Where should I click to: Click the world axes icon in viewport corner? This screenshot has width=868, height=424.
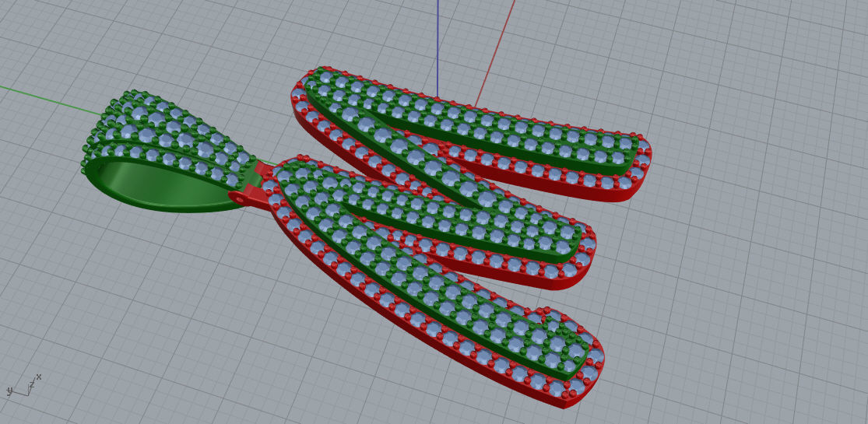point(24,386)
